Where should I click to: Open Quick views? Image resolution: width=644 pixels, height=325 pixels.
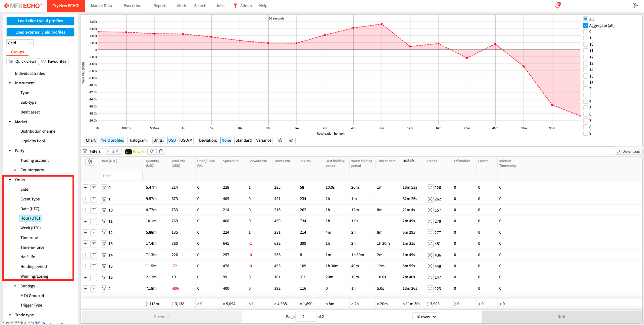(x=23, y=61)
